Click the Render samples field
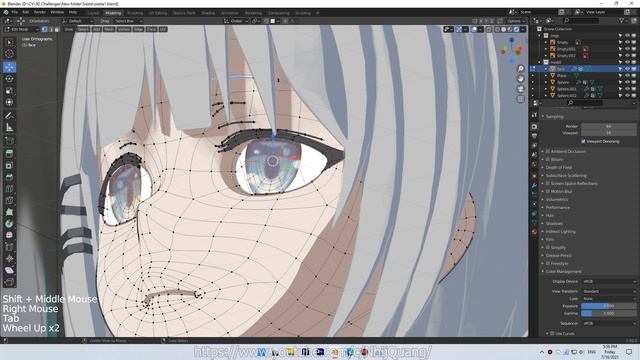Screen dimensions: 640x360 pos(609,126)
